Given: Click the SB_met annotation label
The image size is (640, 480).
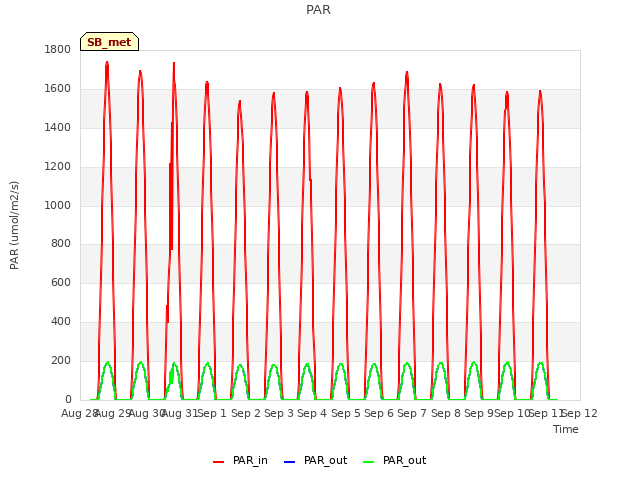Looking at the screenshot, I should pos(109,42).
